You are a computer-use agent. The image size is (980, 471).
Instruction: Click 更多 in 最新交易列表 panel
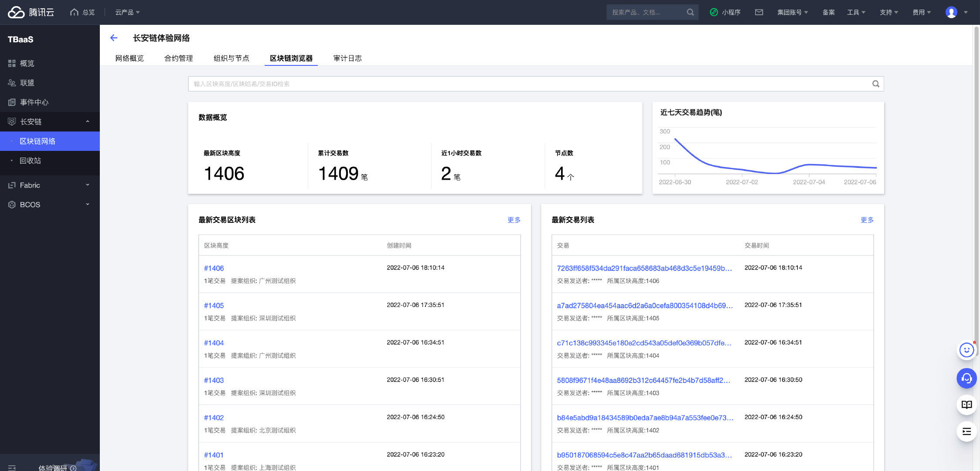867,220
